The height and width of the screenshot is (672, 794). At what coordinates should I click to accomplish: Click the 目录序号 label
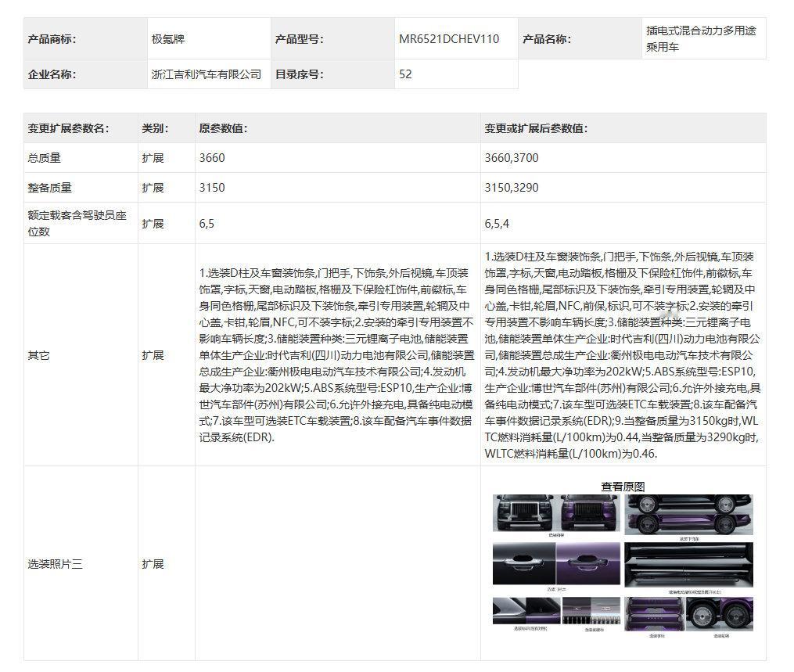coord(300,74)
